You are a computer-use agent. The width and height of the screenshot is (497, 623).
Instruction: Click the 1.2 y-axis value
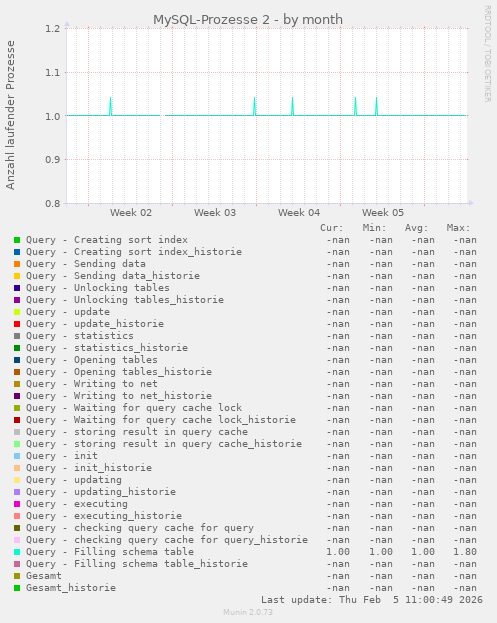click(x=52, y=29)
